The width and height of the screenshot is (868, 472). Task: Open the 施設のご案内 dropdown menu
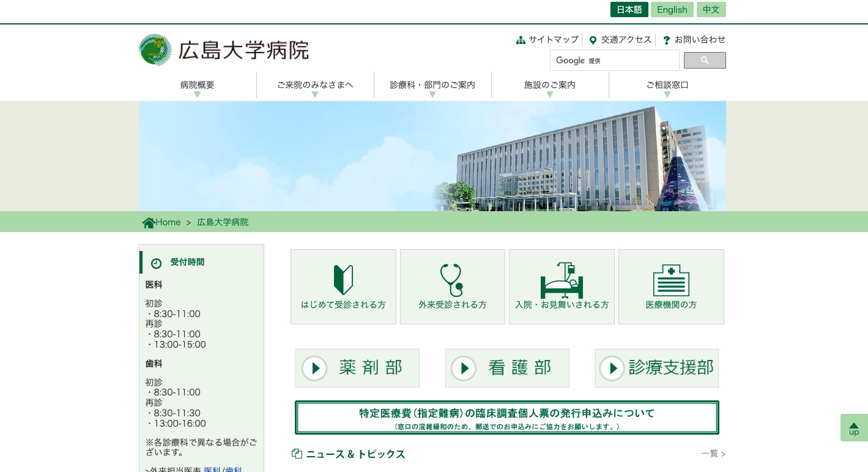pyautogui.click(x=549, y=84)
